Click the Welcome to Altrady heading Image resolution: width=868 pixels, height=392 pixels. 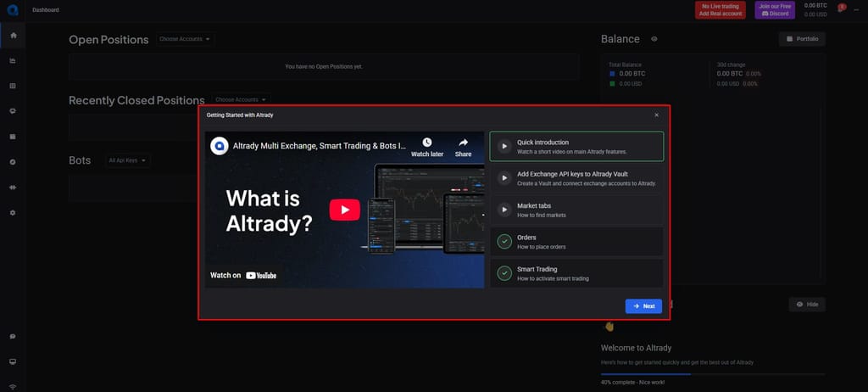pyautogui.click(x=636, y=348)
